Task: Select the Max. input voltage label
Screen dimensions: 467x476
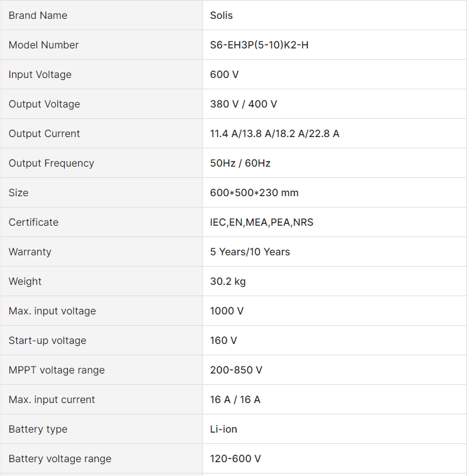Action: pyautogui.click(x=52, y=311)
